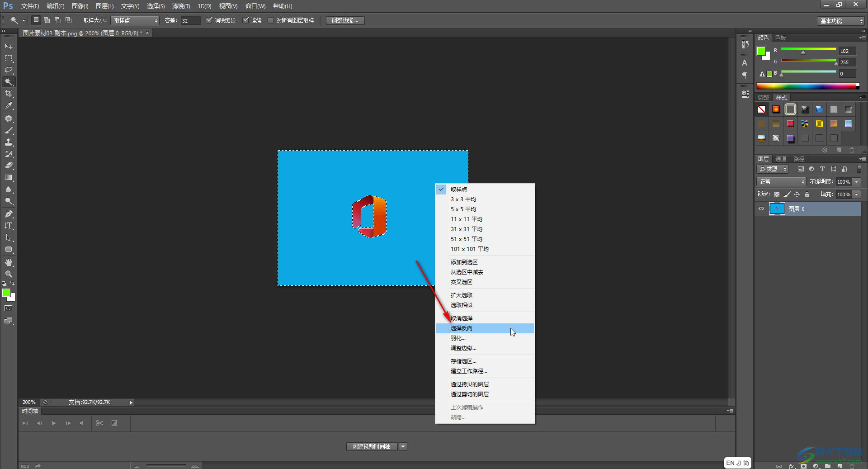The height and width of the screenshot is (469, 868).
Task: Hide 图层 0 with eye icon
Action: coord(761,209)
